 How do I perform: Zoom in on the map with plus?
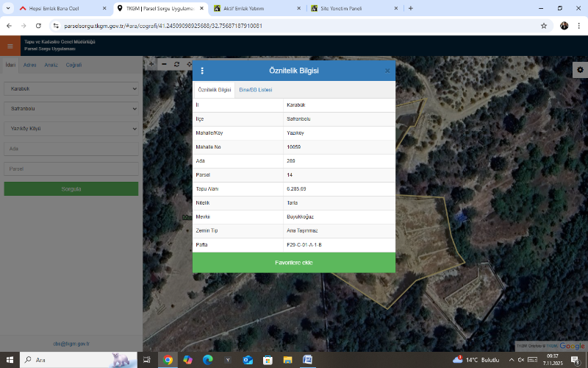pos(151,64)
